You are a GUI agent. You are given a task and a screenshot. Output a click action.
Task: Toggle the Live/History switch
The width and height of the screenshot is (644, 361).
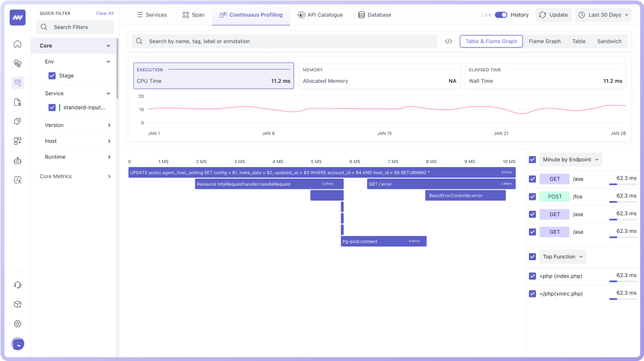(x=500, y=15)
